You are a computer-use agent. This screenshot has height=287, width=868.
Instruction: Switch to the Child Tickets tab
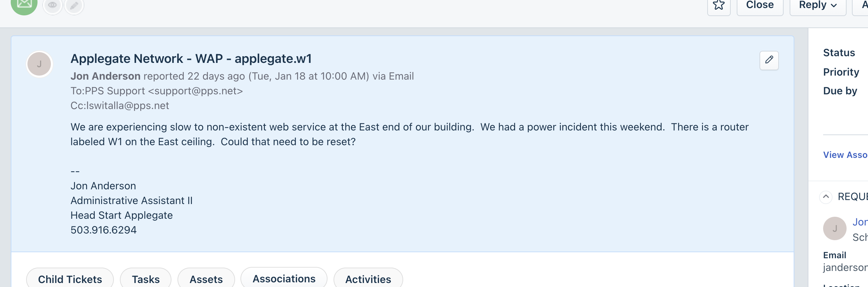pos(70,279)
